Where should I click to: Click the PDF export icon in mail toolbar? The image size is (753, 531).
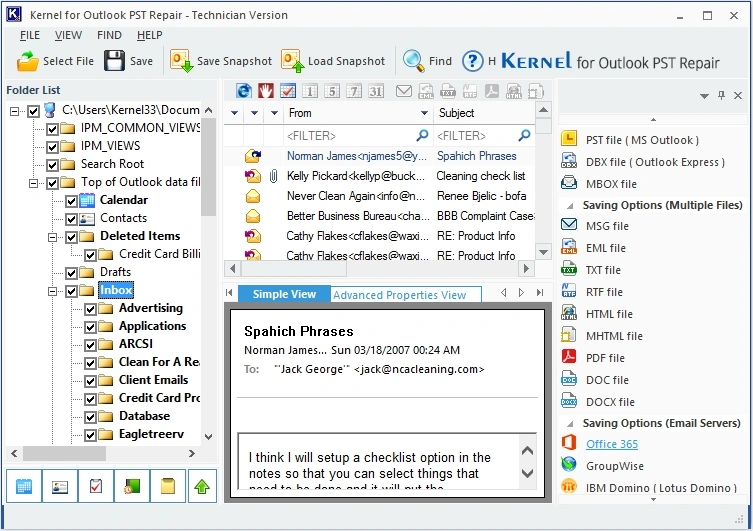coord(492,91)
